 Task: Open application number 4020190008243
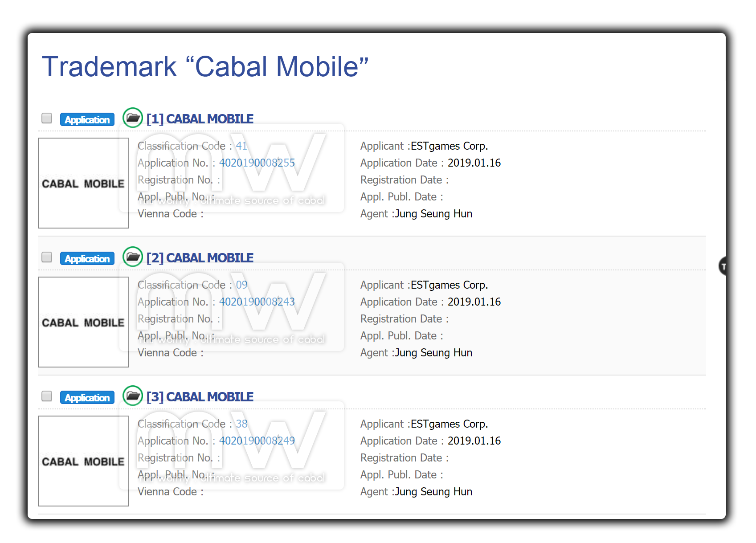pyautogui.click(x=257, y=302)
